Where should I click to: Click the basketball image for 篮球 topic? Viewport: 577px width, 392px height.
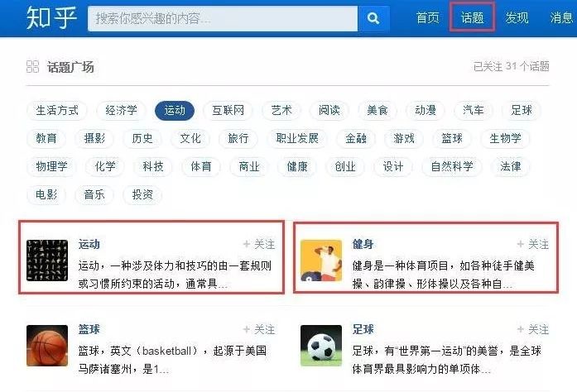tap(47, 346)
